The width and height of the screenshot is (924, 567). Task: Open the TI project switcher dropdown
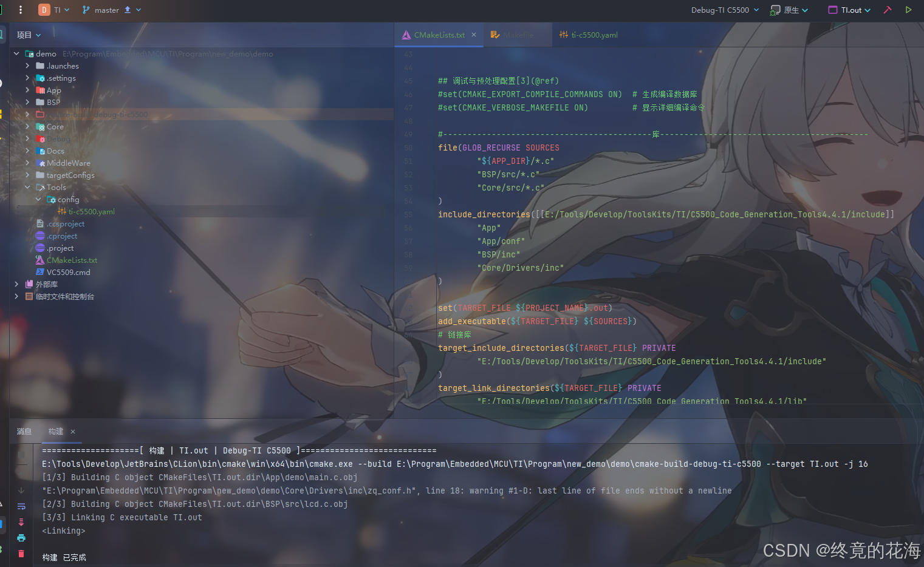61,10
